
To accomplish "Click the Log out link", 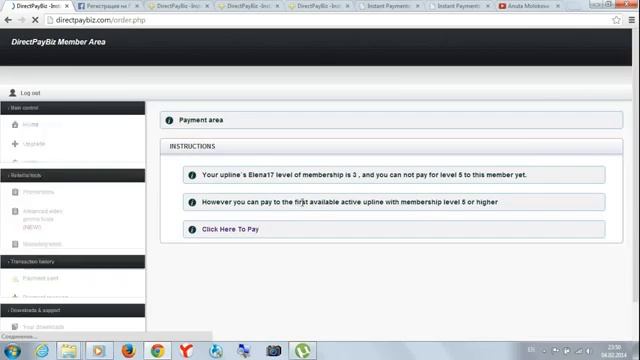I will (30, 93).
